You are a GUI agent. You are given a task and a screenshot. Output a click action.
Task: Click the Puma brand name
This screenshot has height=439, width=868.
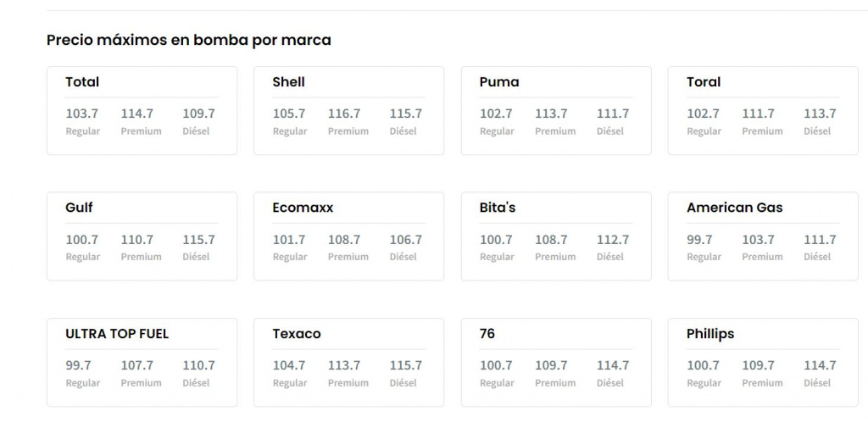[x=499, y=82]
